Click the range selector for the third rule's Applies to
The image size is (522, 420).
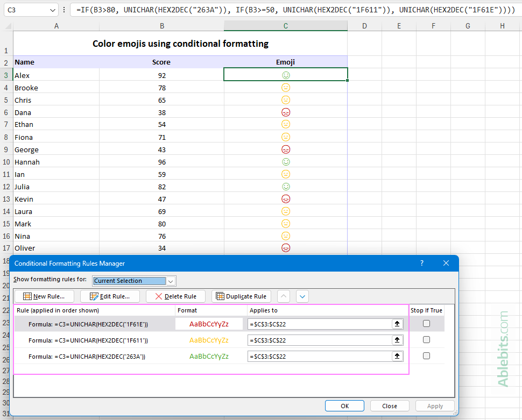click(397, 356)
